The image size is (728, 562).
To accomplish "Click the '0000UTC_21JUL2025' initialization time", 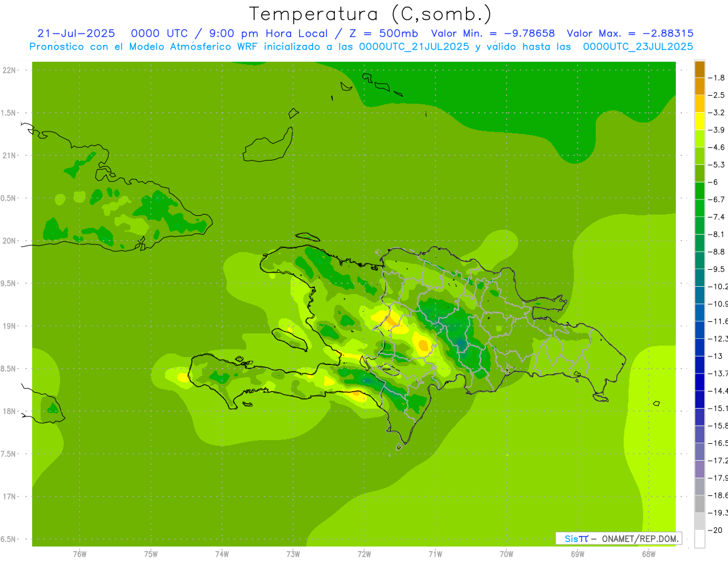I will click(x=414, y=47).
